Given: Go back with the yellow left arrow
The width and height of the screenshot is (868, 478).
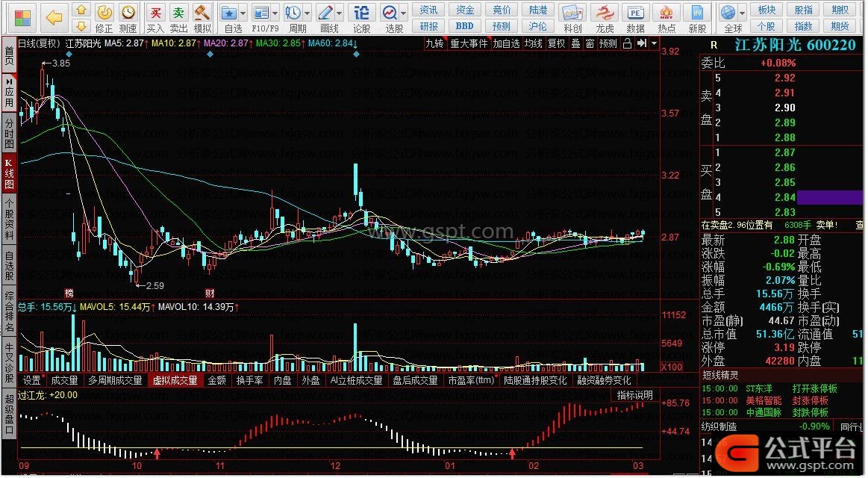Looking at the screenshot, I should click(x=54, y=18).
